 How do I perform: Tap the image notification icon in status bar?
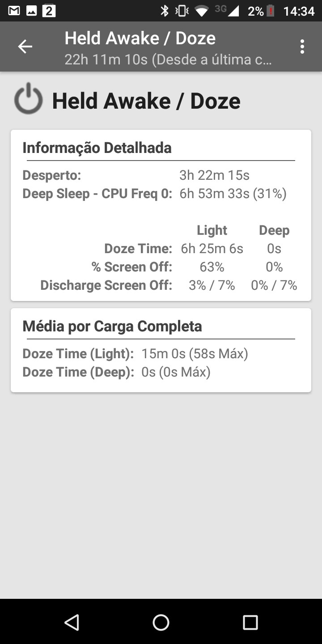31,11
